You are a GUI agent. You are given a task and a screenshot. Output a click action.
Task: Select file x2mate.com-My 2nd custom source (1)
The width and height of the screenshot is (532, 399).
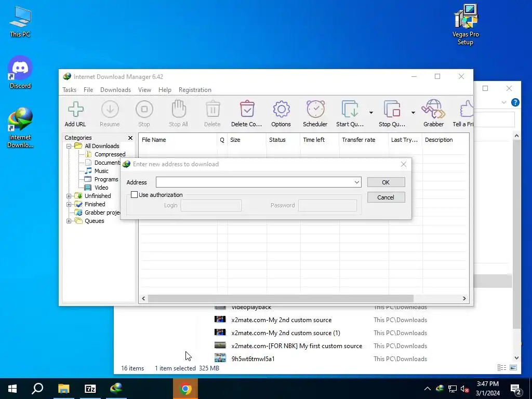[286, 333]
